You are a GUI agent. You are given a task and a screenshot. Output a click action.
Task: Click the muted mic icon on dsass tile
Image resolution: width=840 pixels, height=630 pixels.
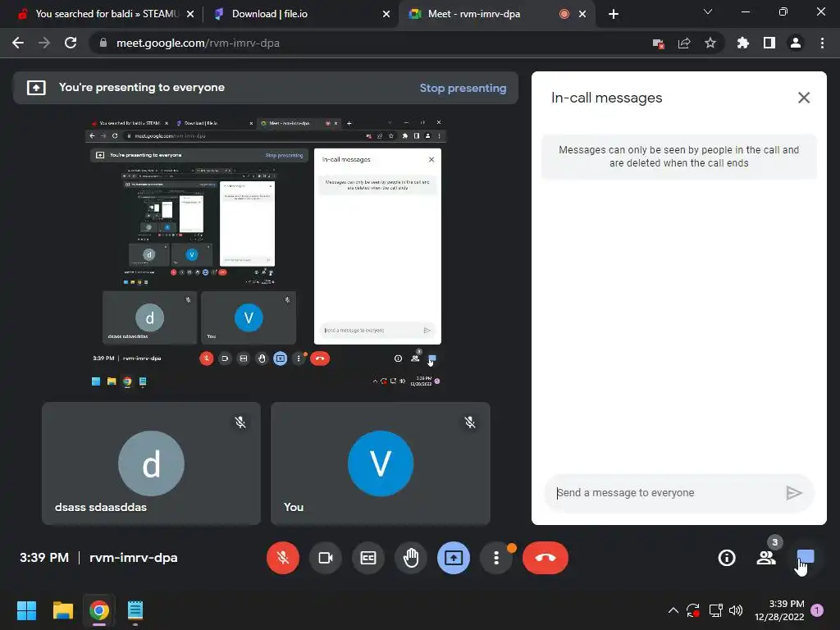(240, 422)
